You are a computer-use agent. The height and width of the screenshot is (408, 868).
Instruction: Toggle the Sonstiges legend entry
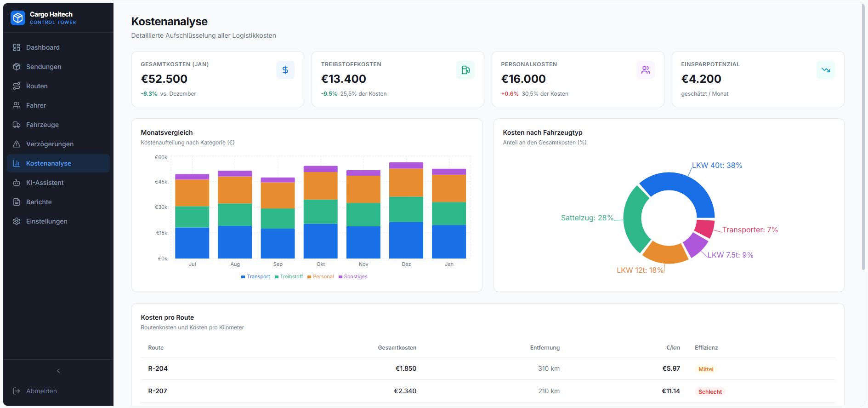(353, 277)
